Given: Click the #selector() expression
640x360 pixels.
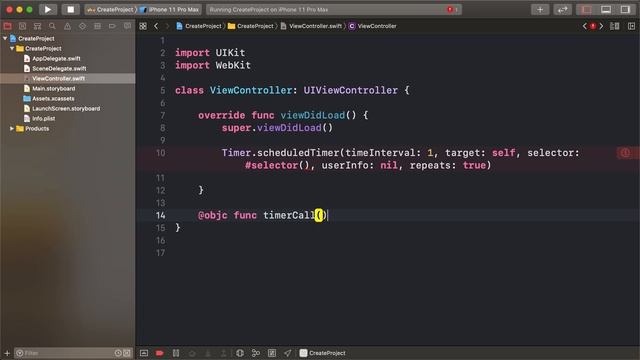Looking at the screenshot, I should [277, 165].
